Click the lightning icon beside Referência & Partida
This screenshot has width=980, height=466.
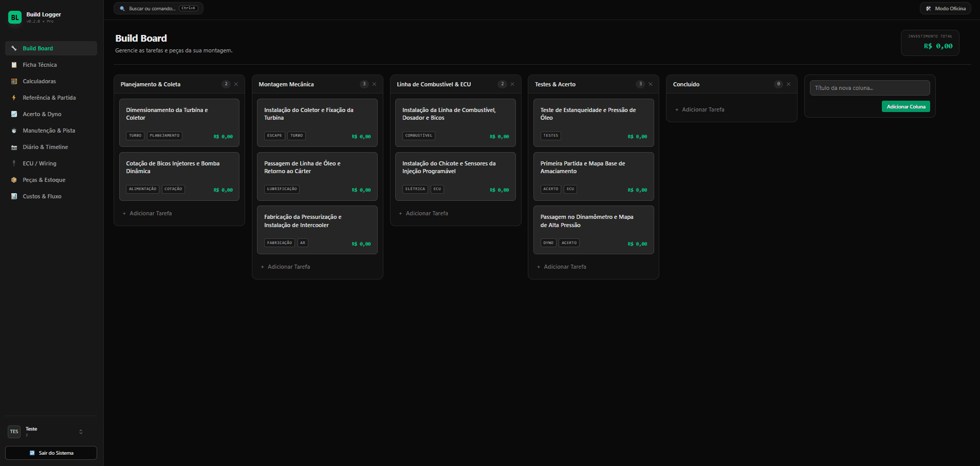coord(14,98)
